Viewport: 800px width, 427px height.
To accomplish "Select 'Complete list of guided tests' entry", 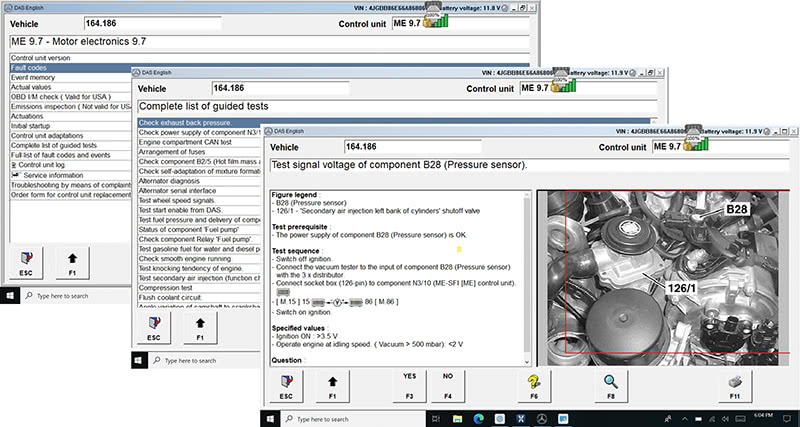I will pyautogui.click(x=70, y=145).
